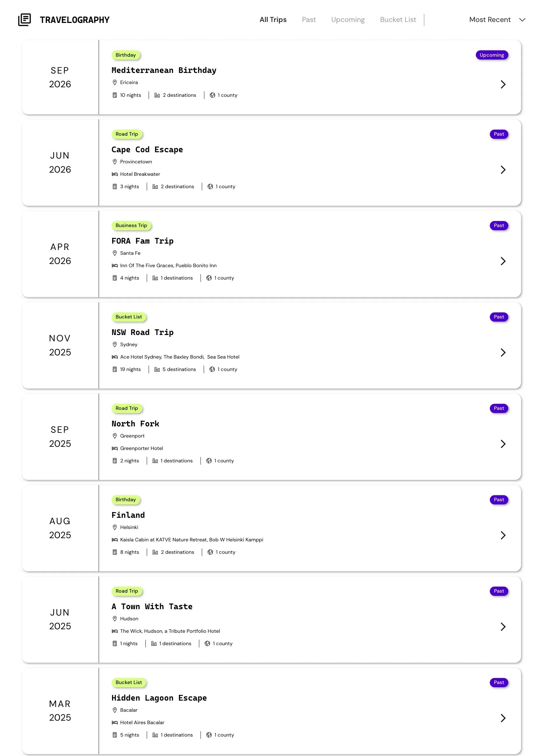Click the Upcoming status badge
Viewport: 543px width, 756px height.
492,55
